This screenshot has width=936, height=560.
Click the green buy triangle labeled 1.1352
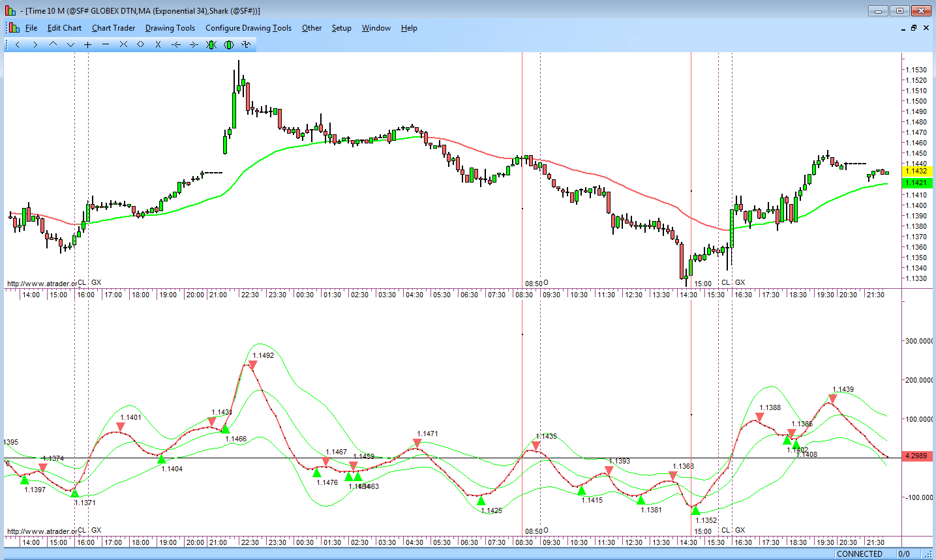[x=696, y=510]
